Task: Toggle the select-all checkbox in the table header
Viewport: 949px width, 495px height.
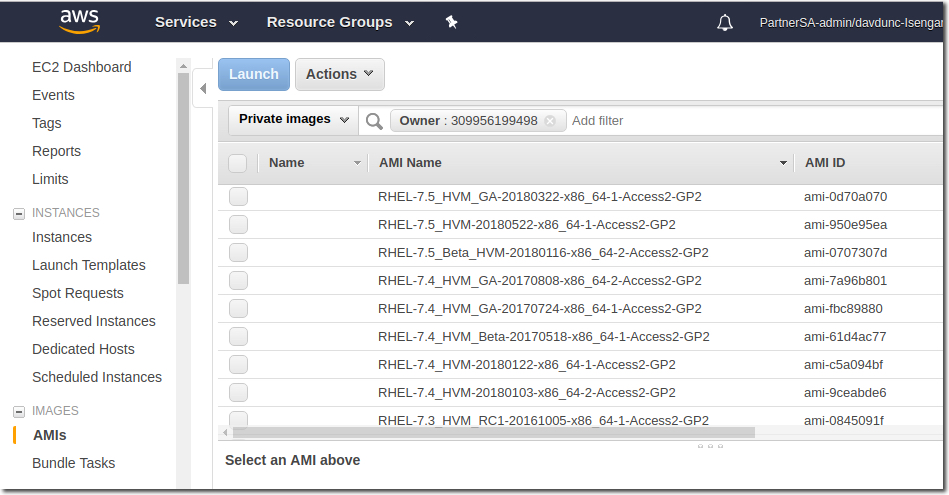Action: click(237, 163)
